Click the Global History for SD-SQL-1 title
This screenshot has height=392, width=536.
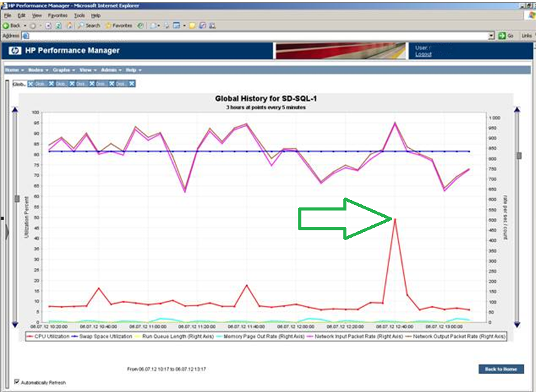click(x=266, y=98)
